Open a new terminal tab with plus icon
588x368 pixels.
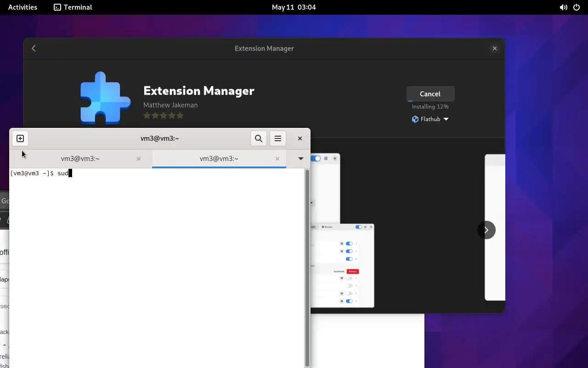20,138
